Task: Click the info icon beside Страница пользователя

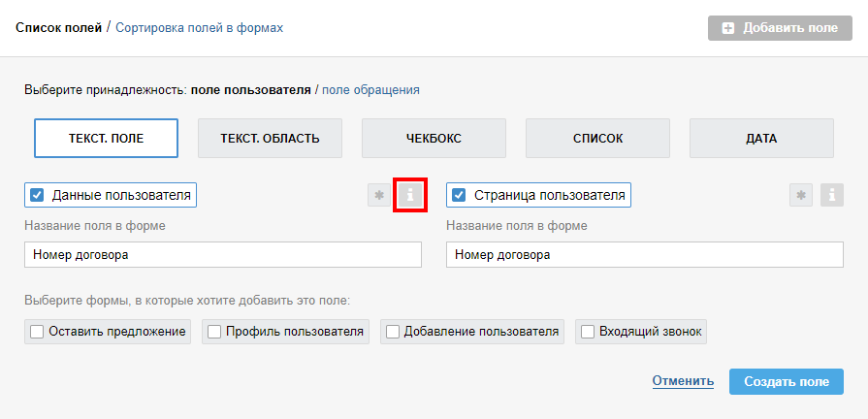Action: click(x=832, y=195)
